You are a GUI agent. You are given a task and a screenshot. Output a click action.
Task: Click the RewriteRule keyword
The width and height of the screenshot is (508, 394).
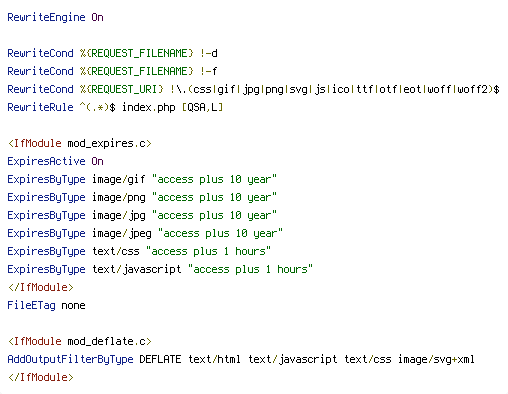coord(40,107)
